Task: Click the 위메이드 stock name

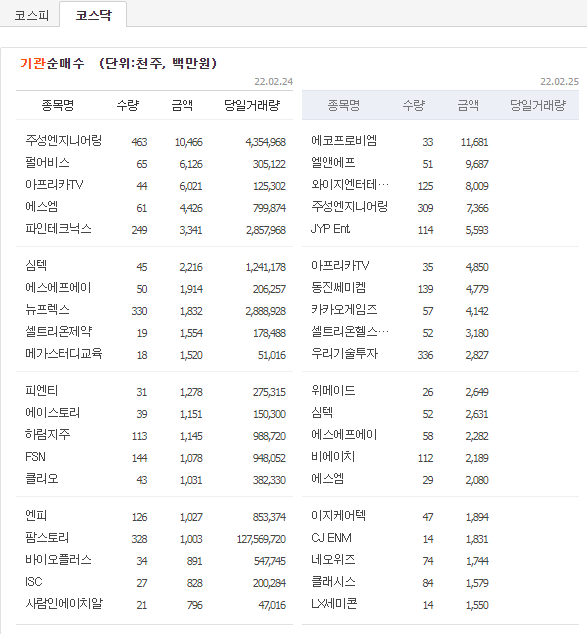Action: [333, 391]
